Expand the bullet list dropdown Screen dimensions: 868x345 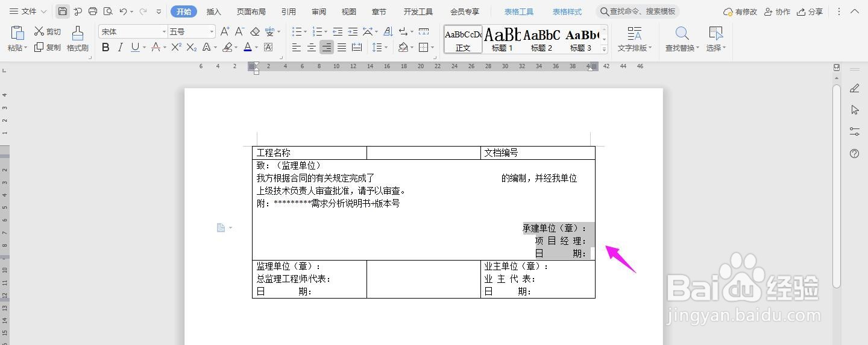tap(306, 31)
